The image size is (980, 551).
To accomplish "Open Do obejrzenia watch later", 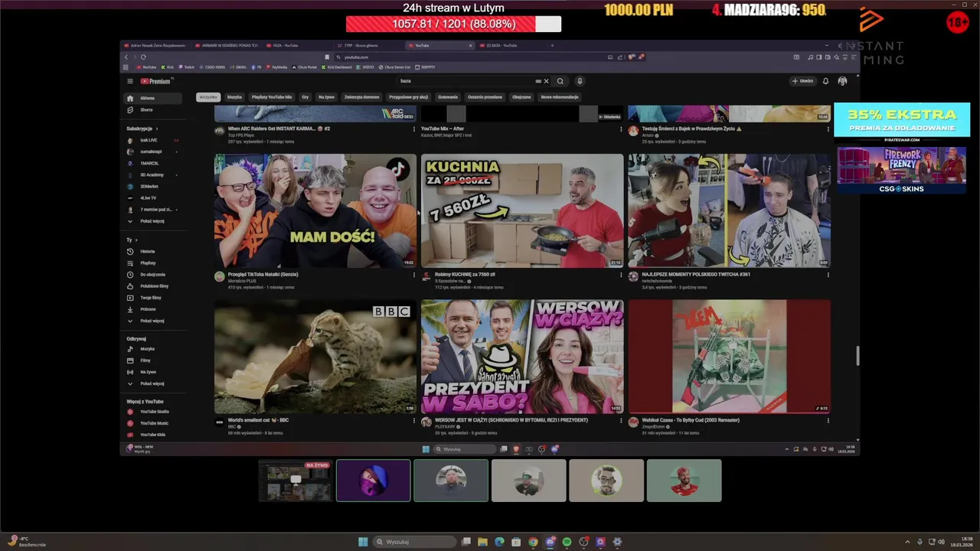I will (153, 274).
